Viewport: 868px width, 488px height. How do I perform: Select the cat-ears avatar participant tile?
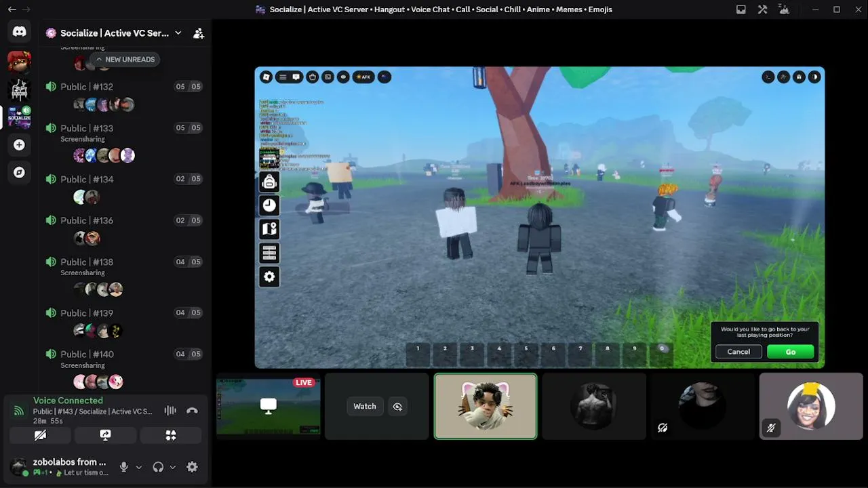point(486,406)
